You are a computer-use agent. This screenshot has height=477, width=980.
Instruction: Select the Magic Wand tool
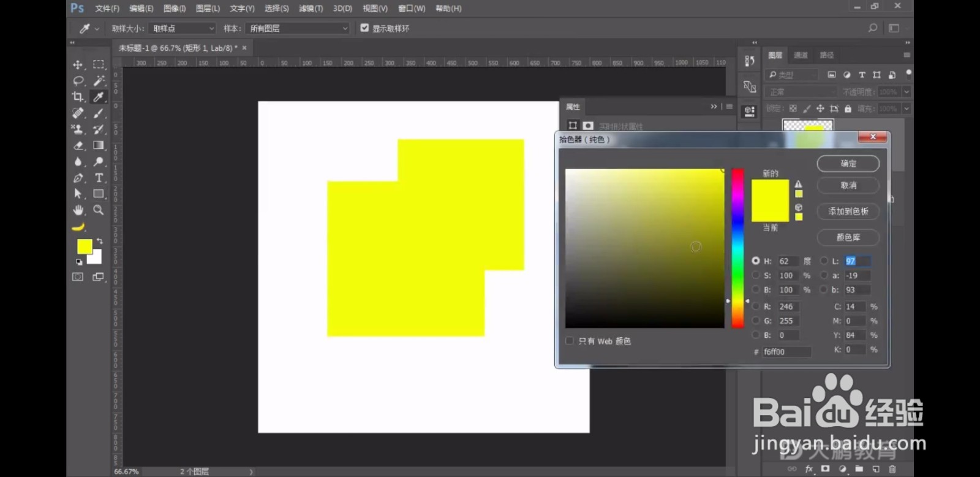click(x=98, y=80)
